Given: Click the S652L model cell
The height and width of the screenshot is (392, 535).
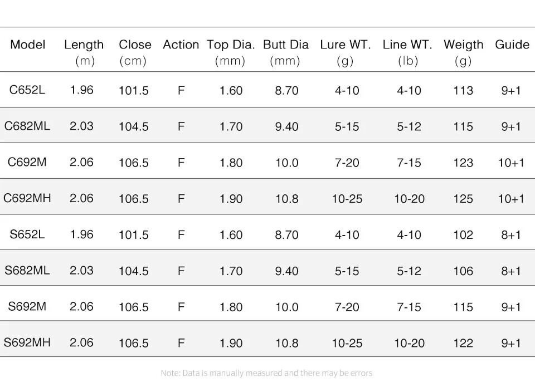Looking at the screenshot, I should 27,234.
